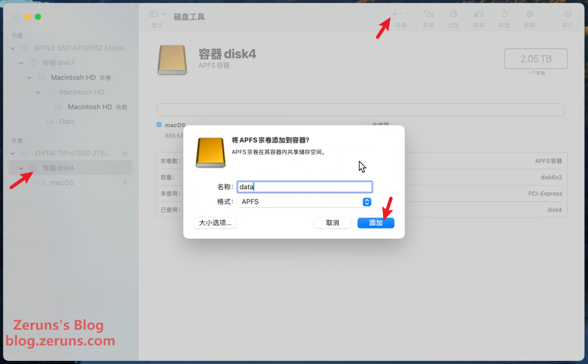Collapse the 容器 disk3 tree row
The width and height of the screenshot is (588, 364).
[x=21, y=63]
